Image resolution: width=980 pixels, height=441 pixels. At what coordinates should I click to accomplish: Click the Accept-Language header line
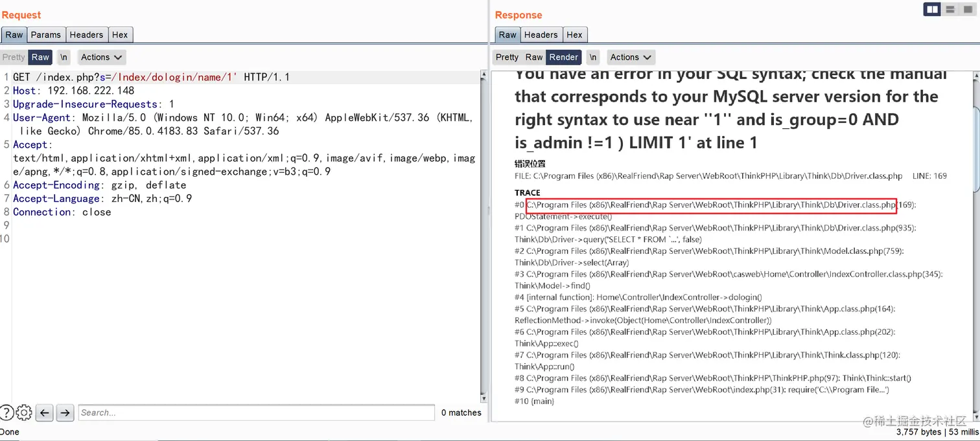102,199
